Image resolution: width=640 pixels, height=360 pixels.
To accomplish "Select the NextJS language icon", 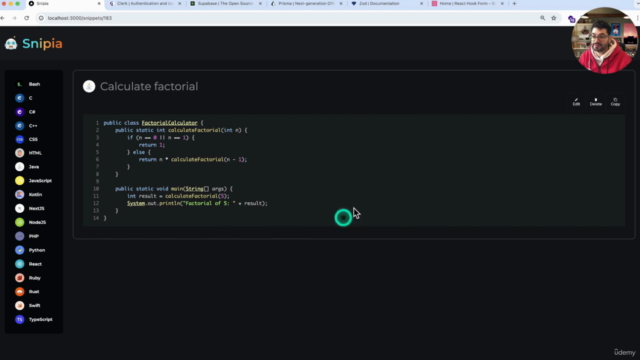I will (x=20, y=208).
